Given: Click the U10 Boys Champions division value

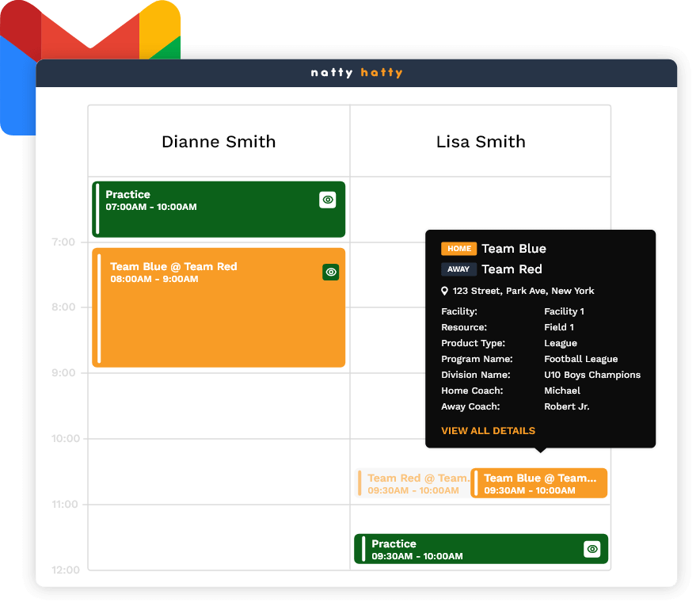Looking at the screenshot, I should tap(592, 375).
